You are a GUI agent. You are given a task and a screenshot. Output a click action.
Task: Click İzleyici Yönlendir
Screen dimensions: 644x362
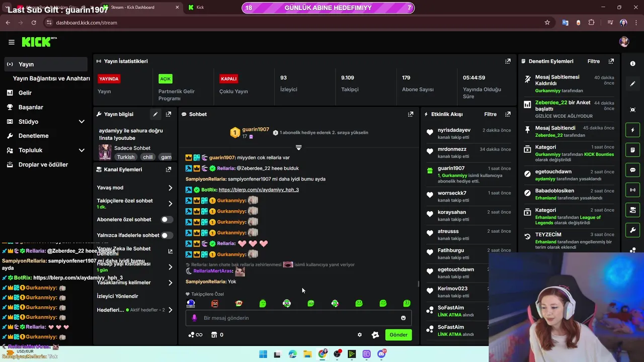pyautogui.click(x=117, y=296)
